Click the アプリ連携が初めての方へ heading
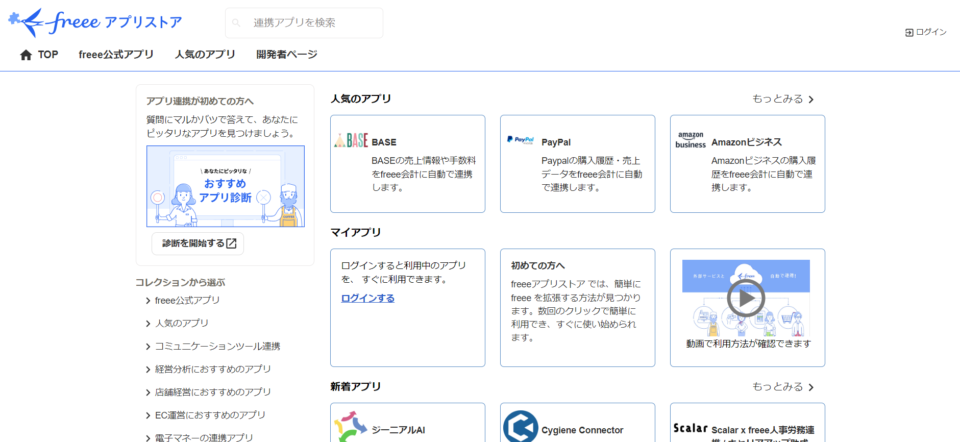Viewport: 960px width, 442px height. (x=200, y=102)
